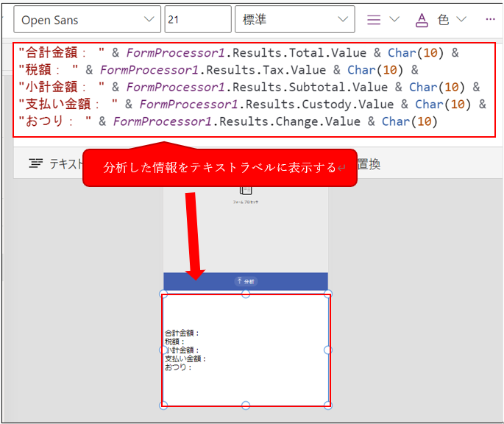Expand the 標準 font weight dropdown
The image size is (504, 424).
tap(294, 20)
